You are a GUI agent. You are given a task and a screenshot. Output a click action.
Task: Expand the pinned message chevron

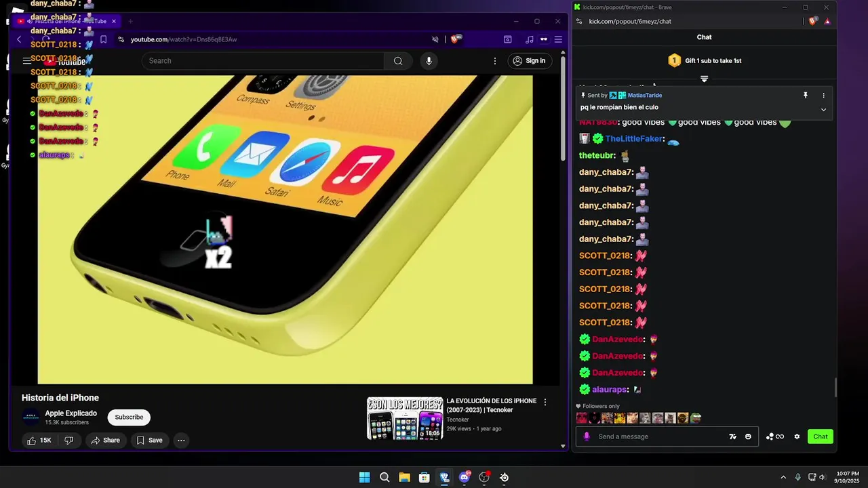click(824, 110)
